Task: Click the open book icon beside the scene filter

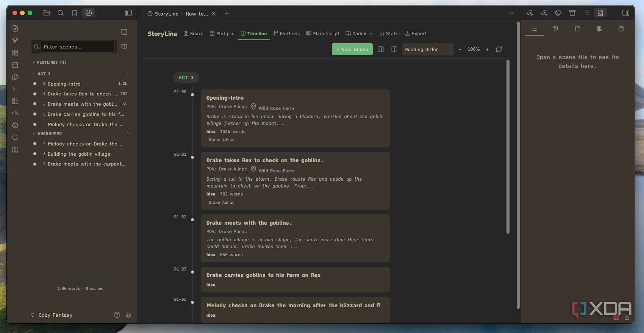Action: pos(124,47)
